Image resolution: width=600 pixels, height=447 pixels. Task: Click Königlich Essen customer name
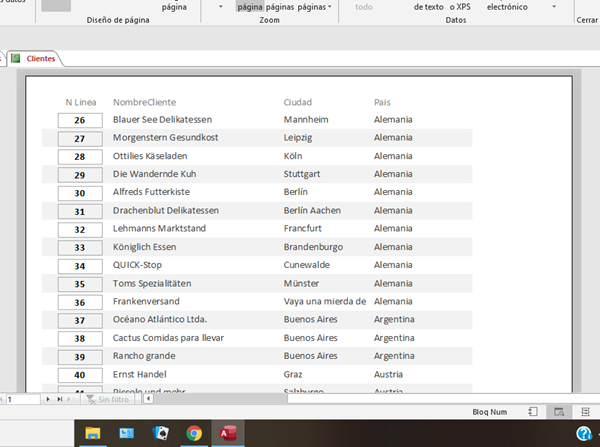click(144, 247)
